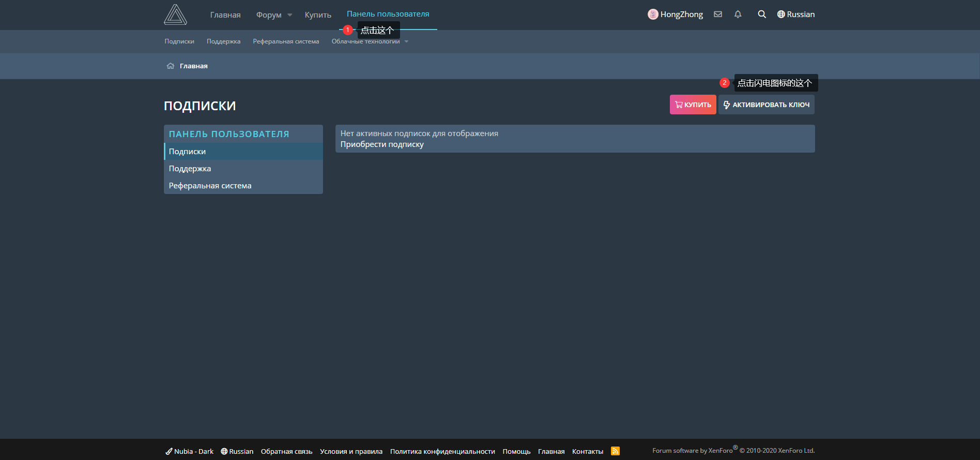Viewport: 980px width, 460px height.
Task: Open the Russian language chooser in footer
Action: tap(237, 451)
